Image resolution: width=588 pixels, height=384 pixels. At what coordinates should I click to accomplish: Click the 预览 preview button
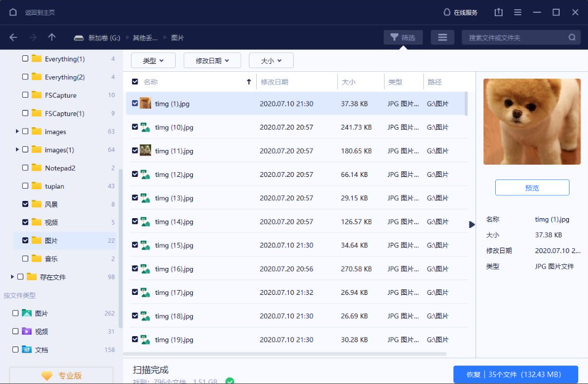click(532, 188)
